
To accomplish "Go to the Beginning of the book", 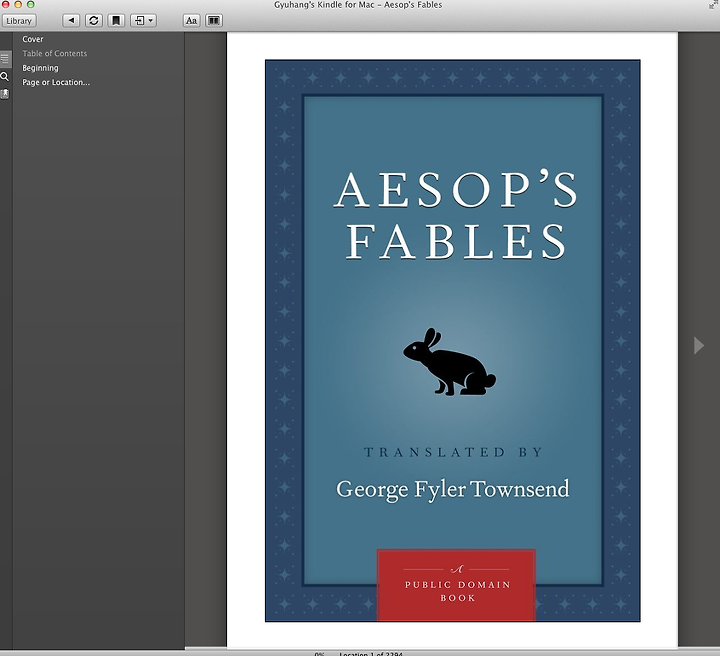I will point(40,68).
